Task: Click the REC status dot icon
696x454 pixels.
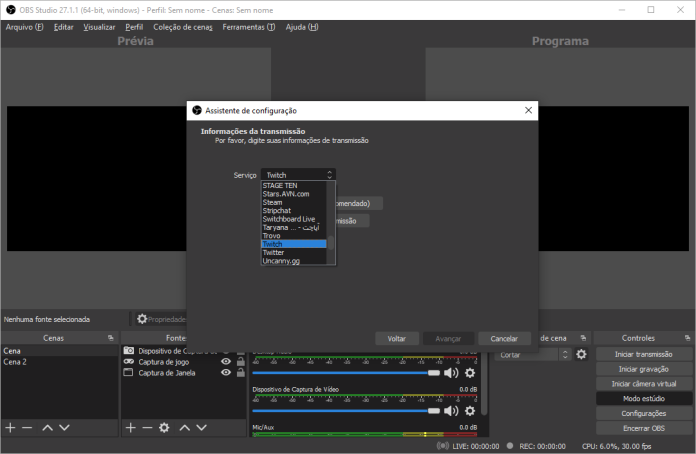Action: (x=510, y=446)
